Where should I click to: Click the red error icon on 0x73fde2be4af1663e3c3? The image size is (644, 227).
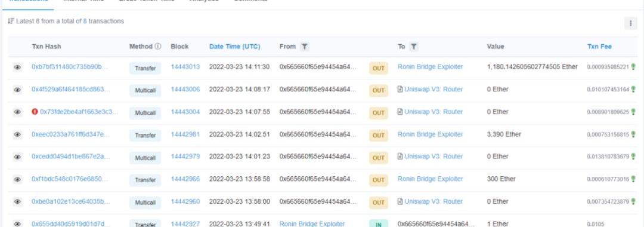click(35, 112)
